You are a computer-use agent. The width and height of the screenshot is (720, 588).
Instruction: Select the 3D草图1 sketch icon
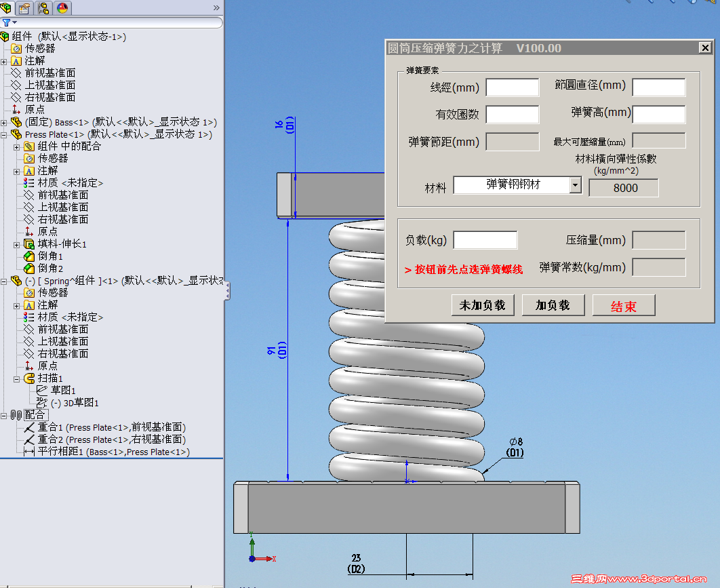pos(43,401)
